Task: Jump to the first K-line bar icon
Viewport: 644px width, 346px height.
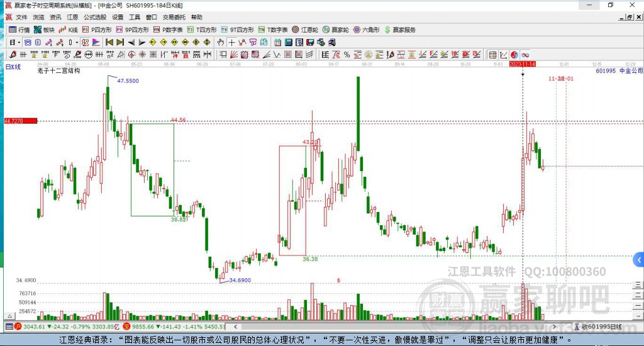Action: tap(109, 42)
